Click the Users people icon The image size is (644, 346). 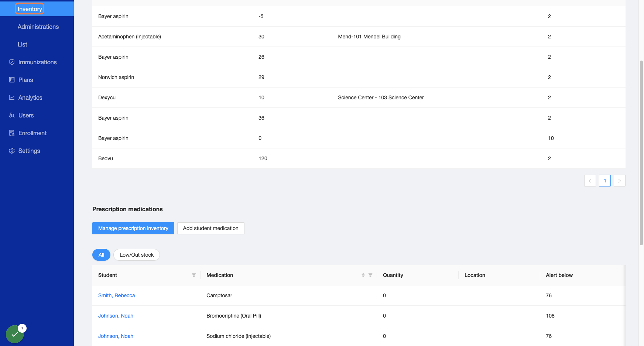(x=12, y=115)
